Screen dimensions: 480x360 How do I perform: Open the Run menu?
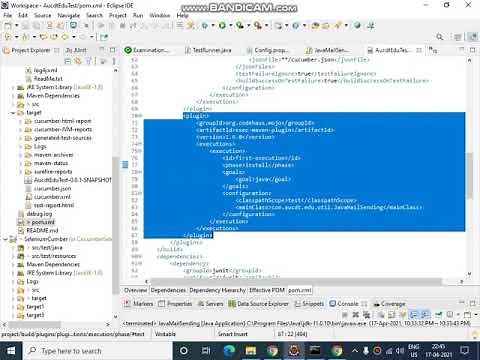(138, 15)
